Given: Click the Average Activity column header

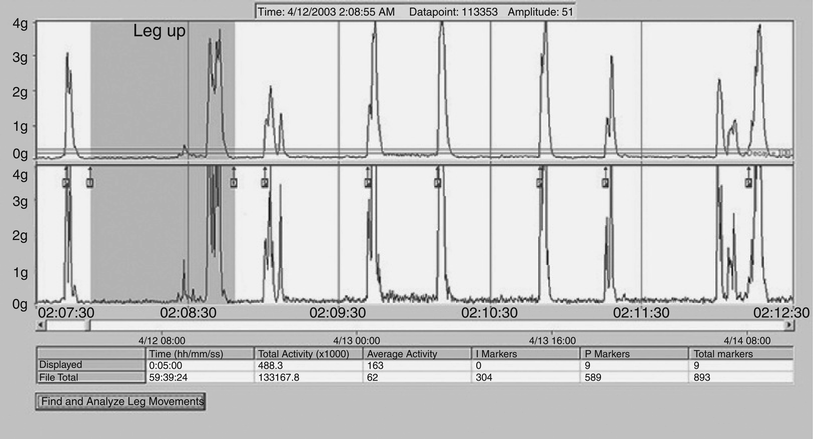Looking at the screenshot, I should point(417,353).
